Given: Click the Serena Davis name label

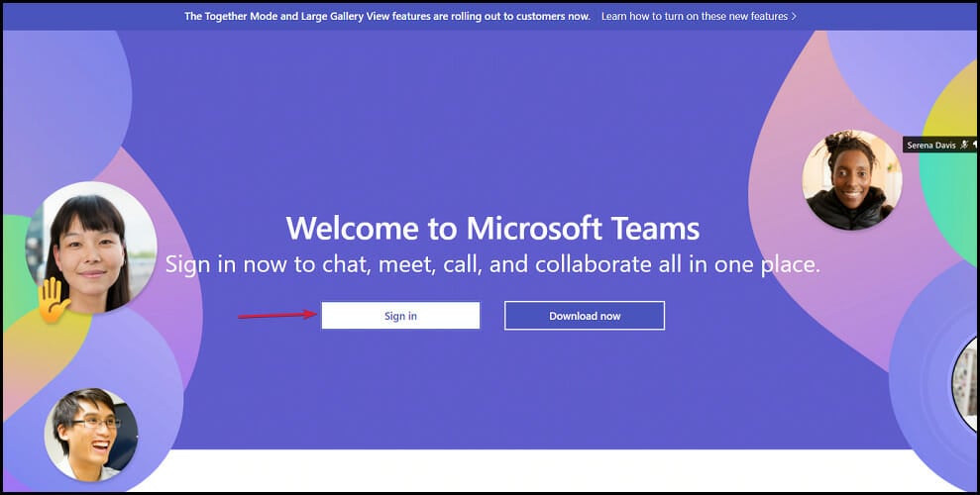Looking at the screenshot, I should (x=931, y=145).
